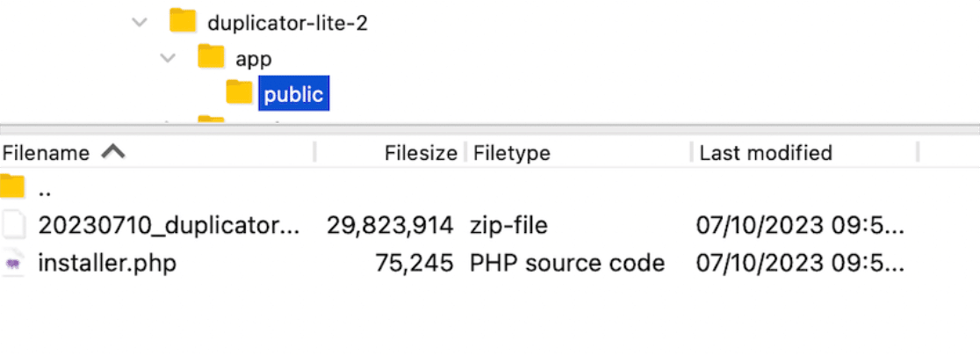The height and width of the screenshot is (356, 980).
Task: Click the 29,823,914 filesize cell
Action: 390,226
